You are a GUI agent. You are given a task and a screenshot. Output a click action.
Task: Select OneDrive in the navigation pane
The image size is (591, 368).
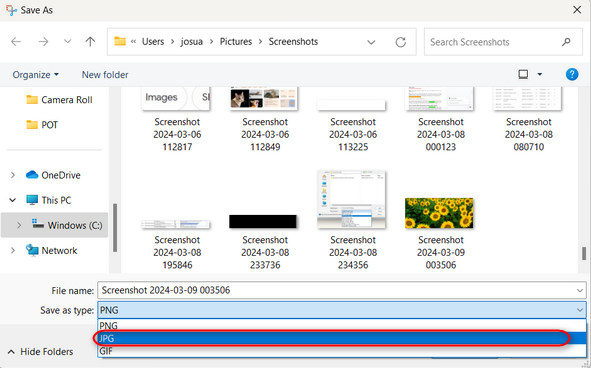click(x=53, y=175)
